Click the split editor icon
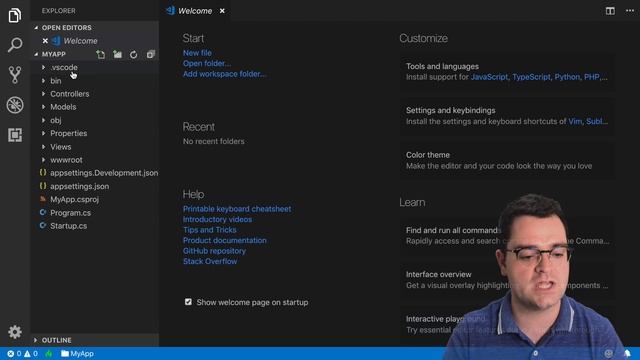This screenshot has width=640, height=360. point(610,11)
